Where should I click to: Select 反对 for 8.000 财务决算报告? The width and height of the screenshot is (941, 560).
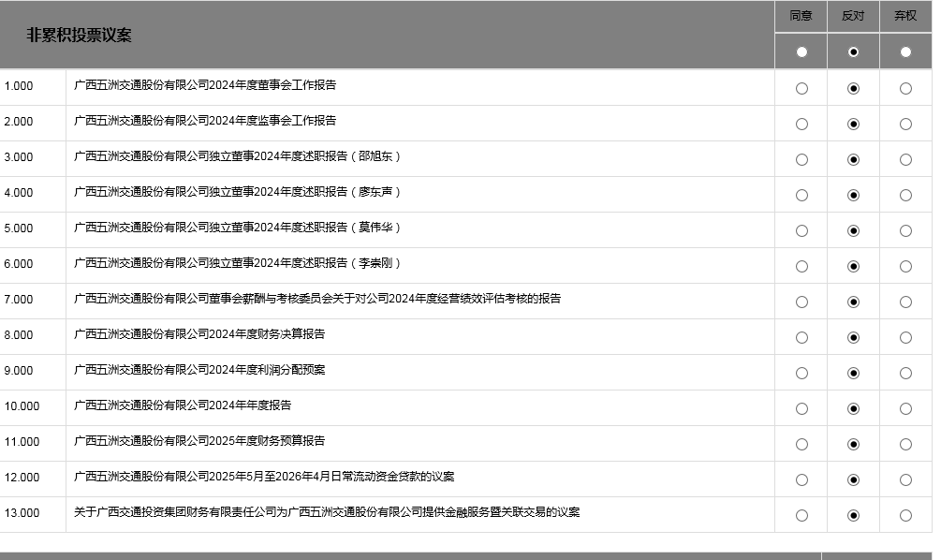853,338
